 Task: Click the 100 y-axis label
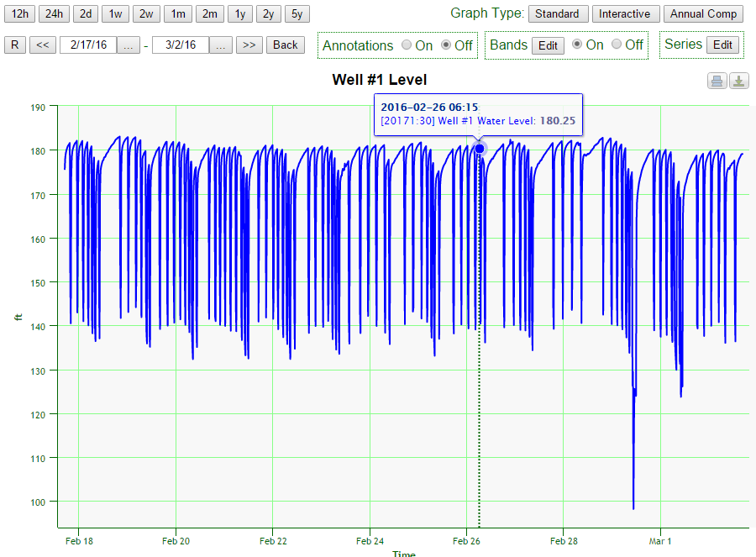click(x=38, y=502)
